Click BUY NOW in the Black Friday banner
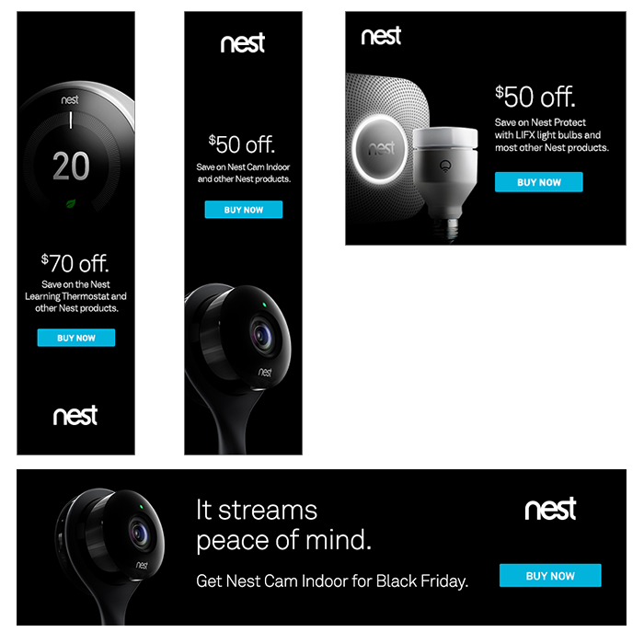The height and width of the screenshot is (644, 644). [x=550, y=575]
